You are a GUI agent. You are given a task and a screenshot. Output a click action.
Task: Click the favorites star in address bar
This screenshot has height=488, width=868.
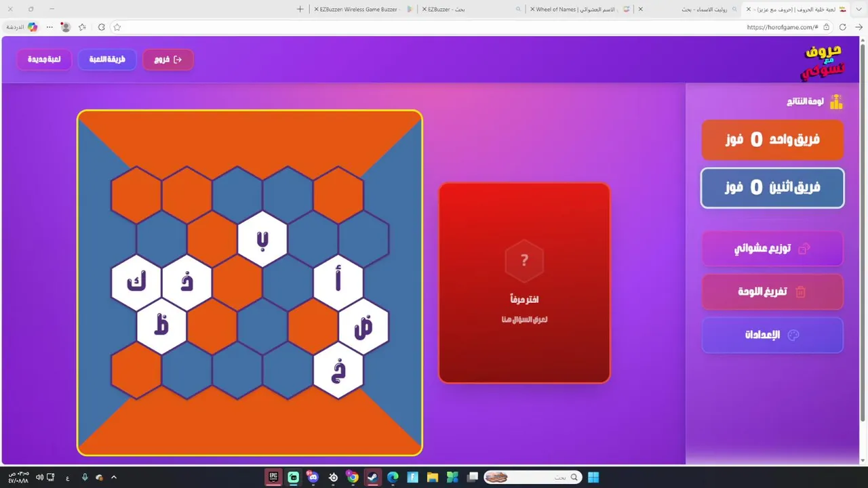pos(117,27)
